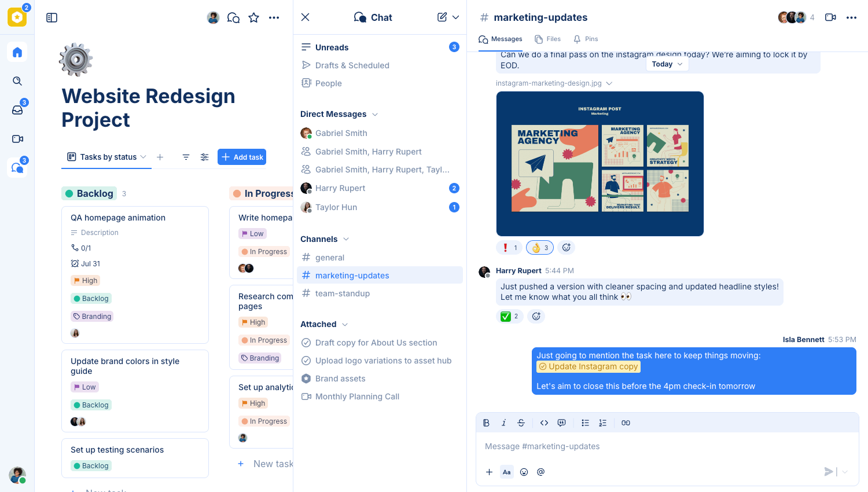Viewport: 868px width, 492px height.
Task: Open the emoji picker in composer
Action: 524,472
